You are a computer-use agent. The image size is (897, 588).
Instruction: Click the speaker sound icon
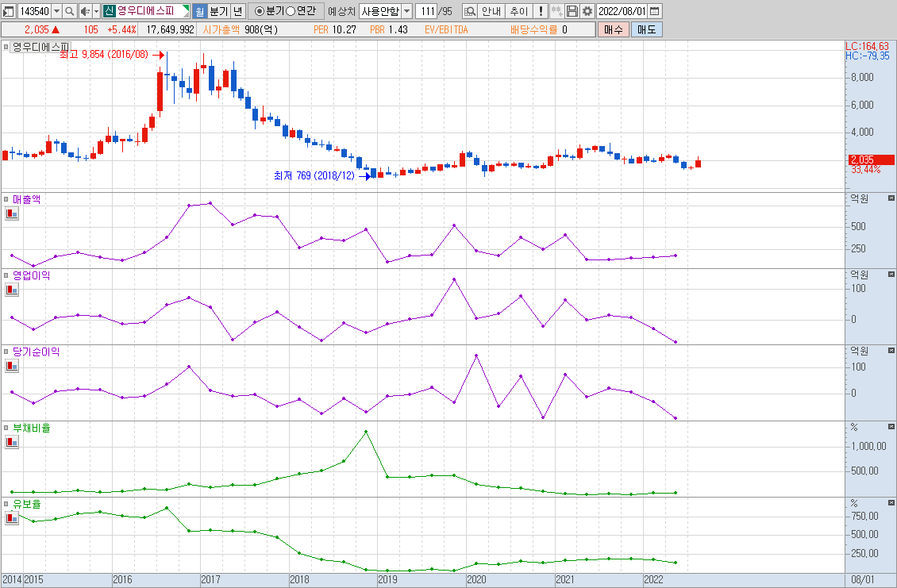click(85, 11)
